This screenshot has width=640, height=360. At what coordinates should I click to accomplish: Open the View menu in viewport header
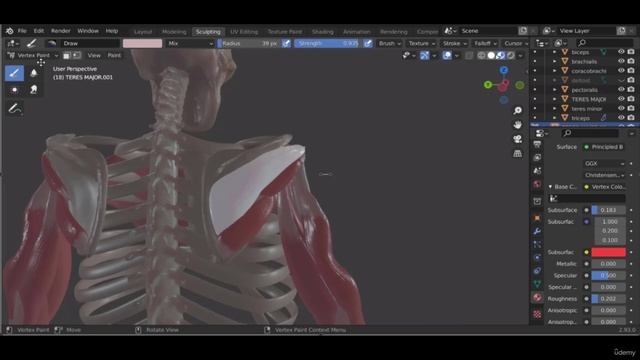point(94,56)
